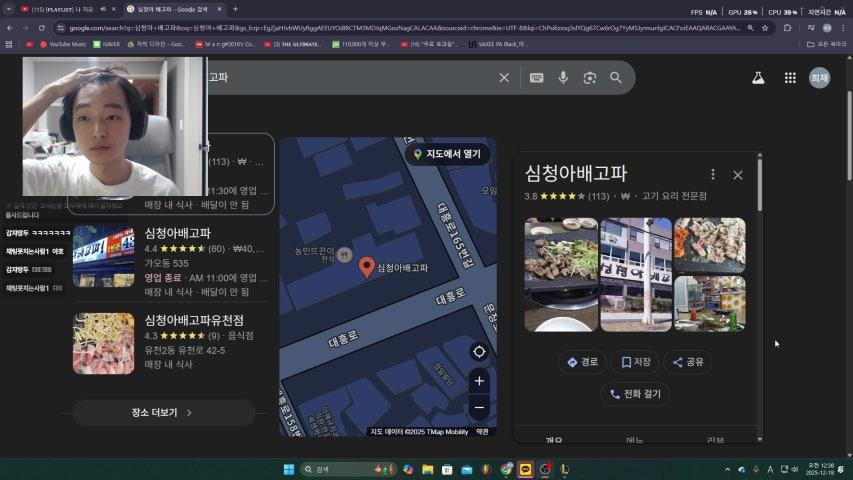Open Google Lens image search

590,78
